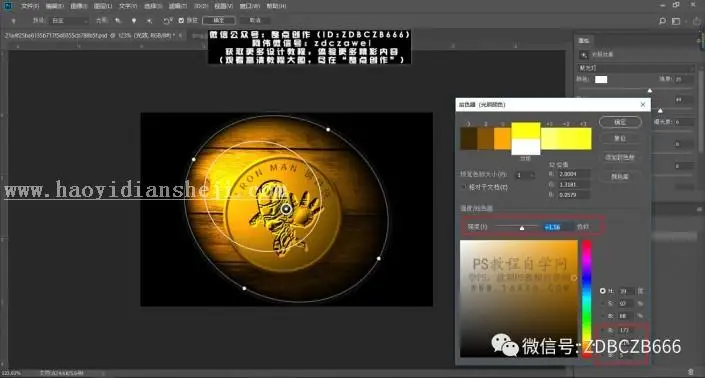Click the highlighted +1.56 intensity stops field

[557, 227]
